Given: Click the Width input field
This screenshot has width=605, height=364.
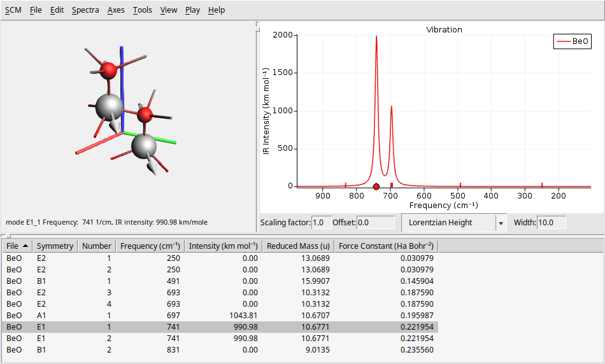Looking at the screenshot, I should point(551,223).
